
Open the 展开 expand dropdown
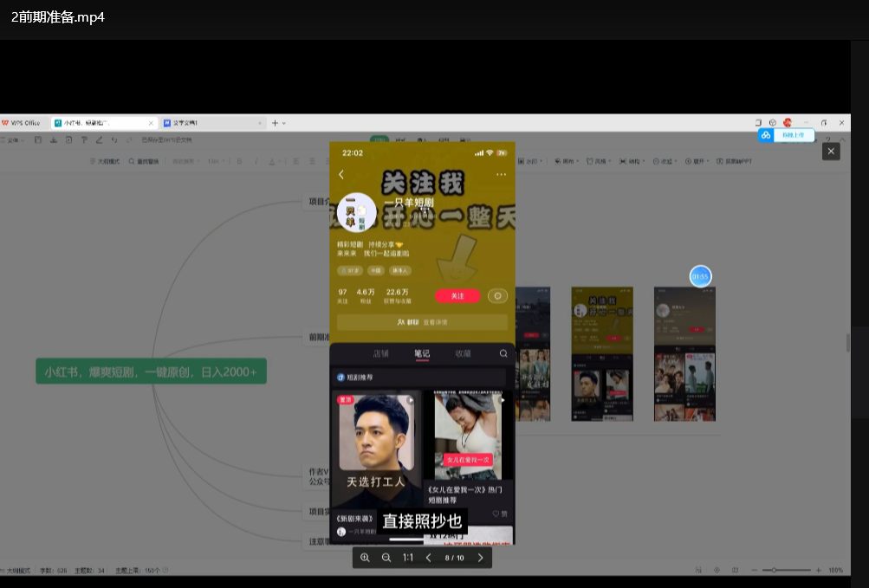coord(697,161)
